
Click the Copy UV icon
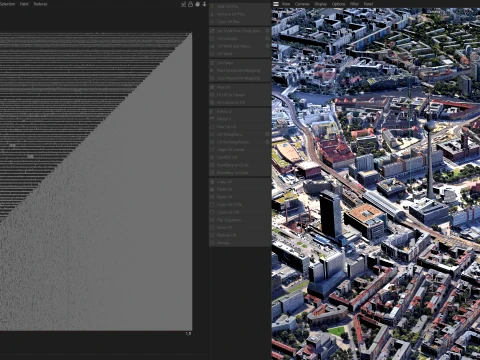[212, 182]
